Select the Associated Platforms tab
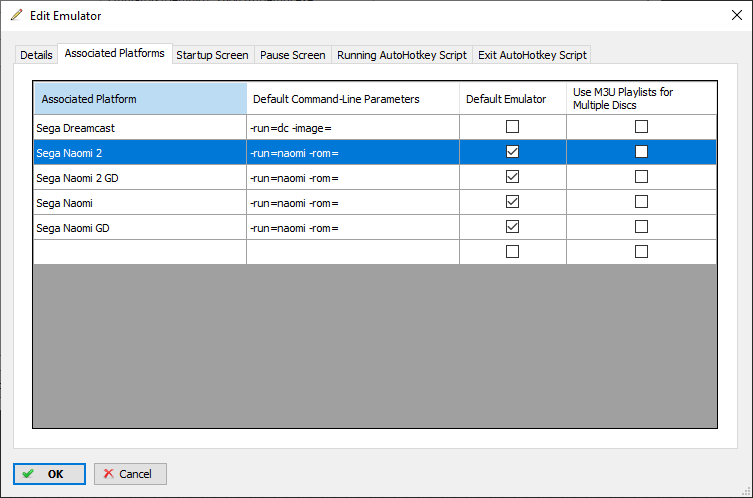The image size is (753, 498). 115,53
